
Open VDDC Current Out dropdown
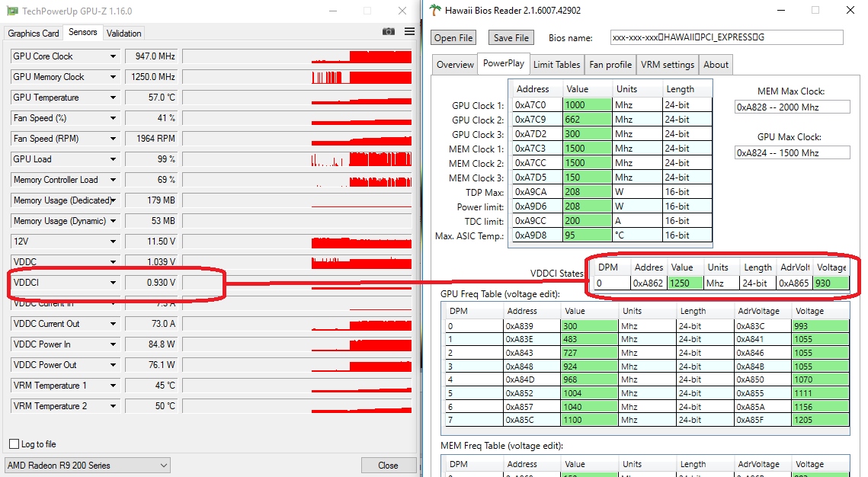[113, 324]
